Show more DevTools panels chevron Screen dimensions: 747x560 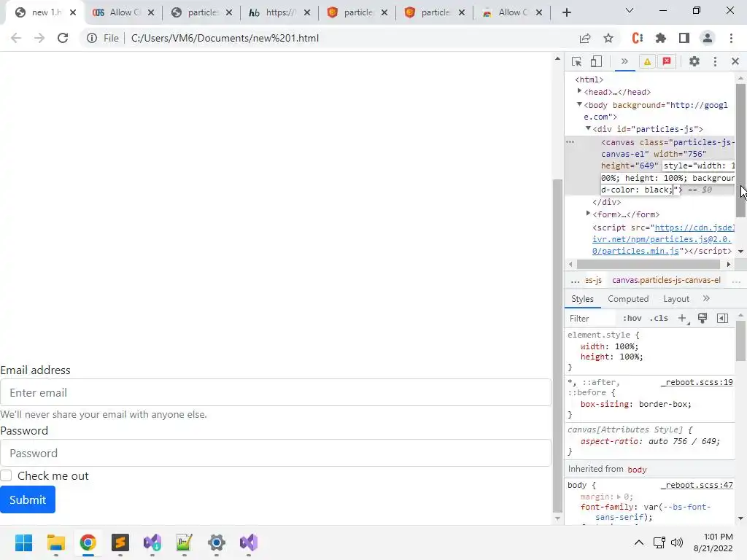click(x=624, y=61)
